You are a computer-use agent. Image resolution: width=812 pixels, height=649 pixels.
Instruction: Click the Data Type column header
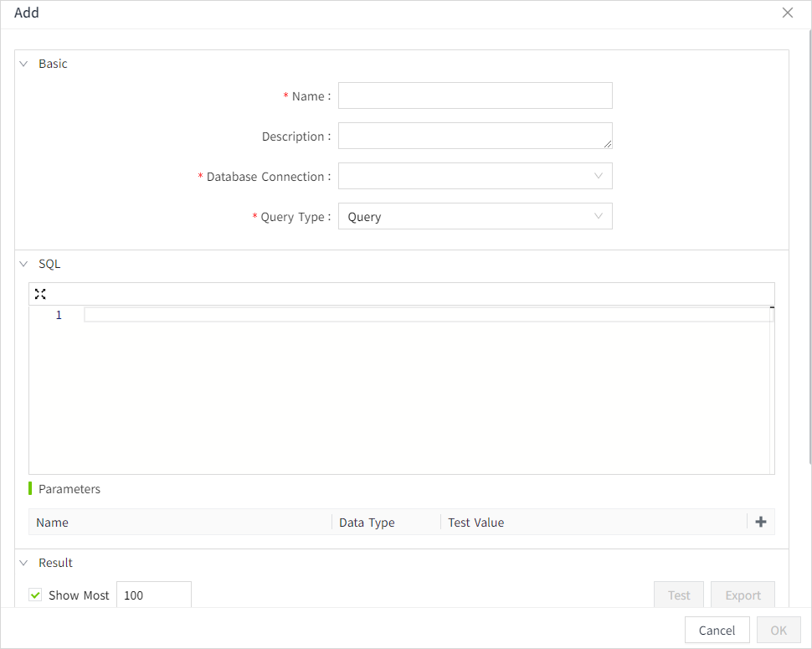(x=367, y=523)
